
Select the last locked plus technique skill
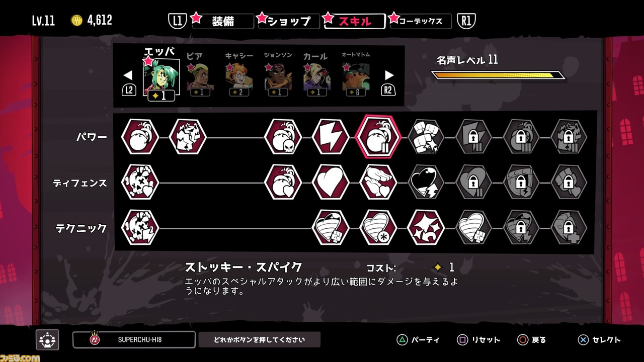coord(569,227)
